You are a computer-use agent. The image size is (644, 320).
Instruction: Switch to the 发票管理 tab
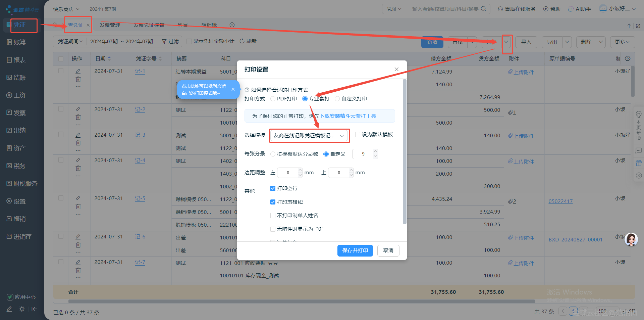(x=110, y=25)
